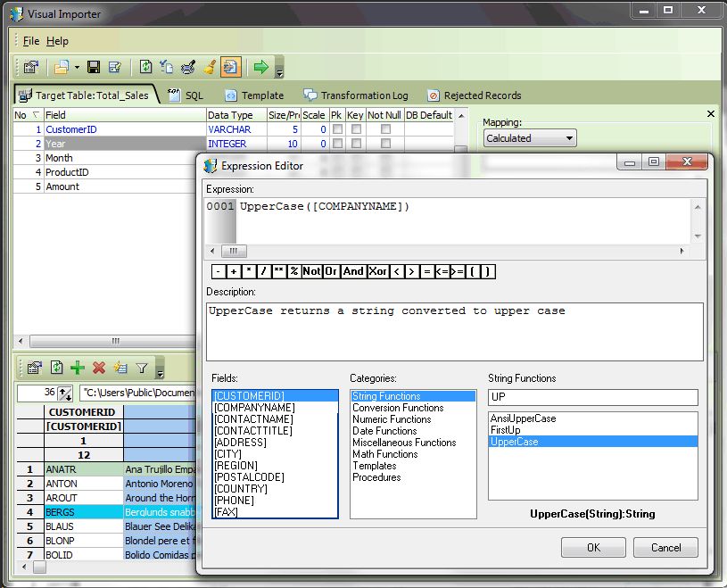Switch to the SQL tab
727x588 pixels.
186,95
